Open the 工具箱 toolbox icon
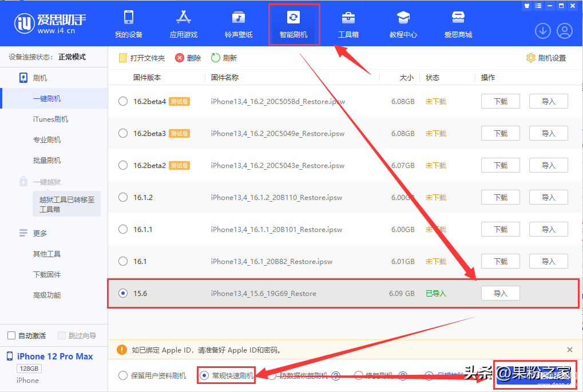 point(348,18)
